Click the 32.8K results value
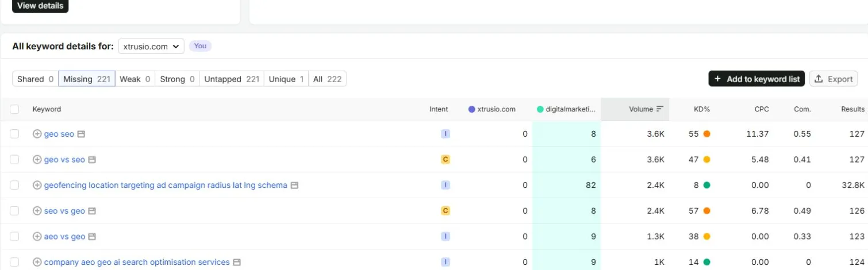Image resolution: width=868 pixels, height=270 pixels. click(x=853, y=186)
